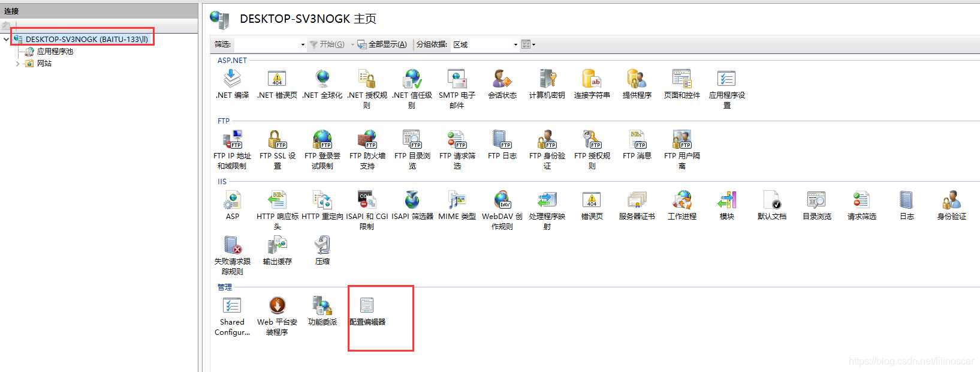Open 默认文档 feature
The image size is (980, 372).
pyautogui.click(x=772, y=205)
